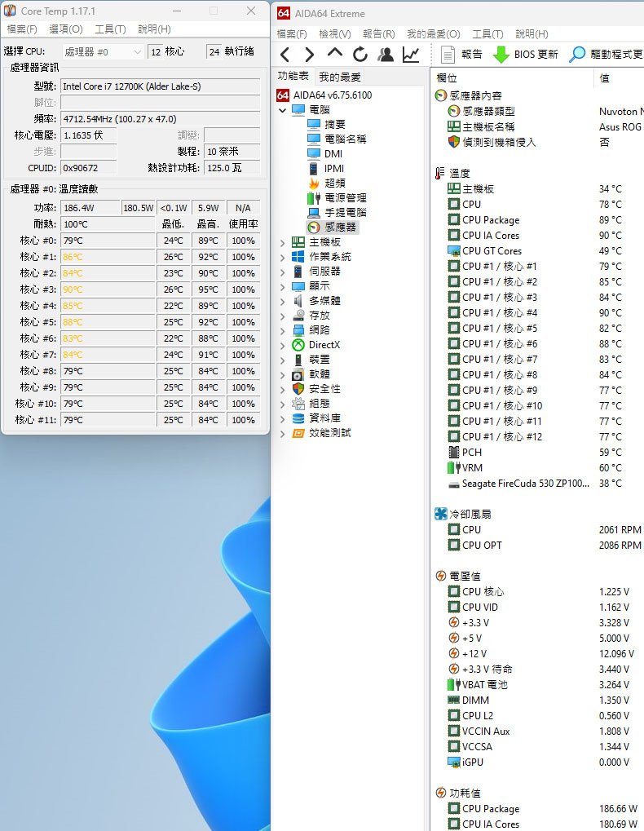
Task: Click the 安全性 shield icon in tree
Action: pyautogui.click(x=298, y=388)
